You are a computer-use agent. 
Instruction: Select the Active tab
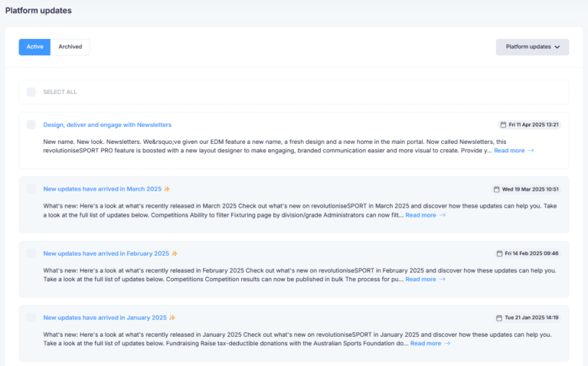(34, 47)
